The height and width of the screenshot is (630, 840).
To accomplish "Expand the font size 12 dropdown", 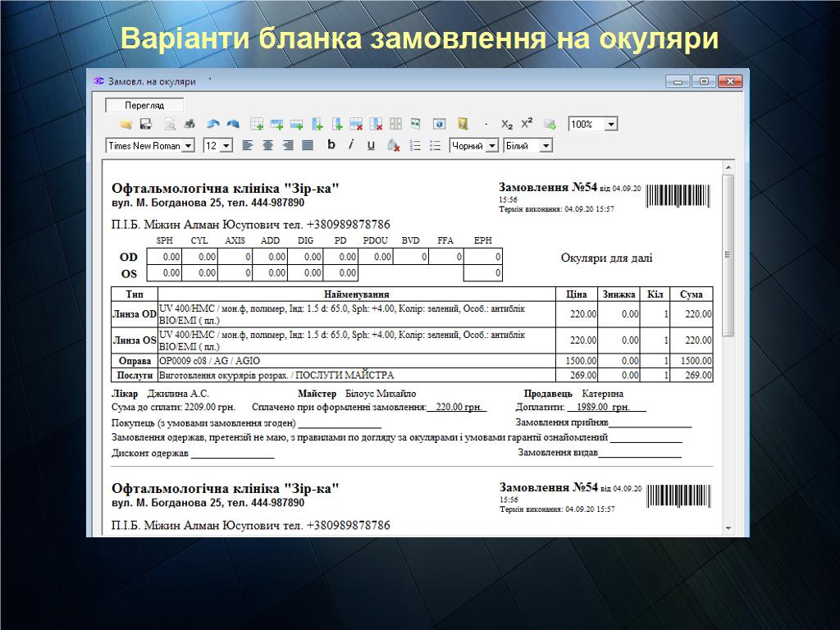I will click(226, 146).
